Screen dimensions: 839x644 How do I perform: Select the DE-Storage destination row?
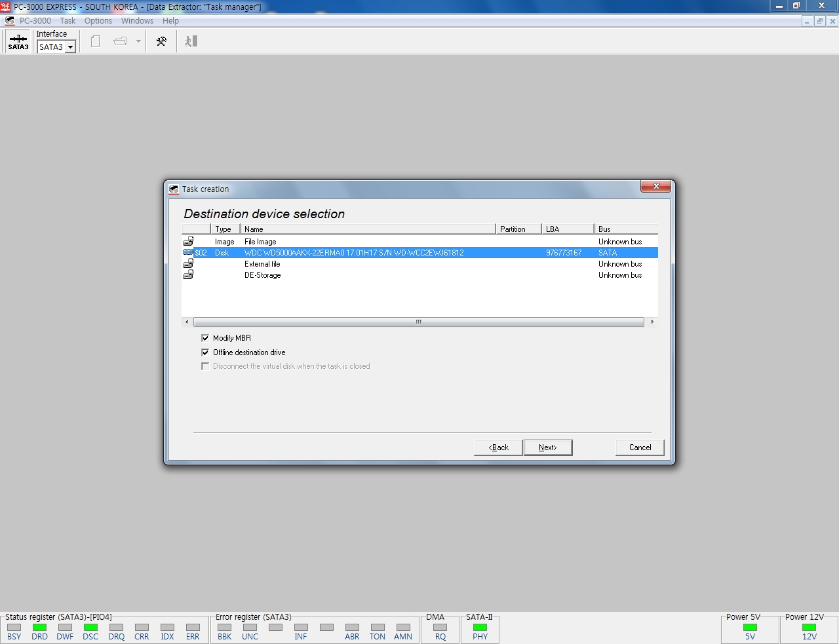tap(419, 275)
